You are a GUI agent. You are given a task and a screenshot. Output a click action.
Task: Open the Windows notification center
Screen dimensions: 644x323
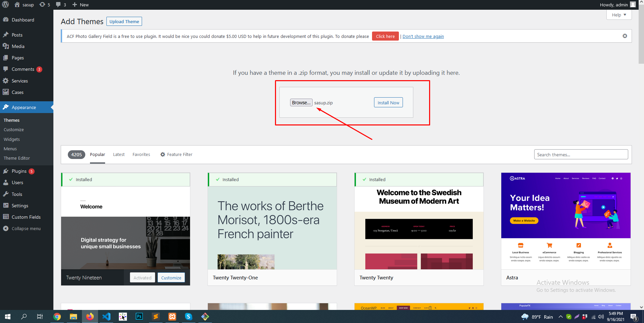tap(634, 317)
